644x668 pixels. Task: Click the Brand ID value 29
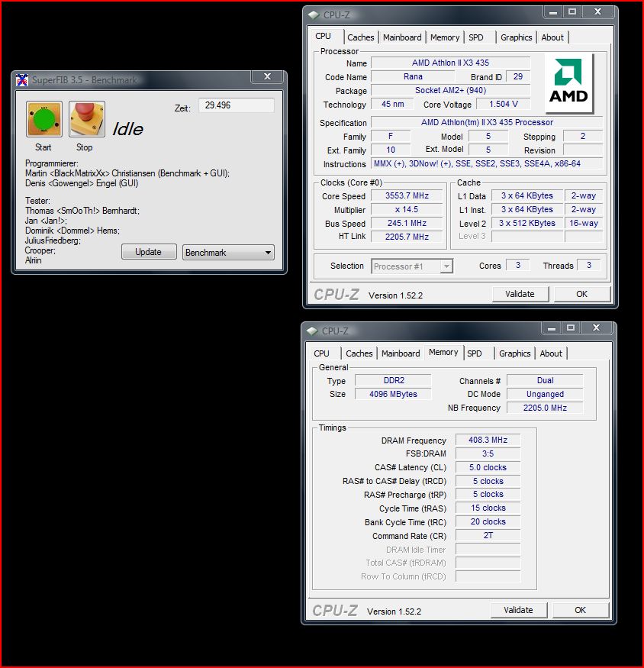(518, 76)
